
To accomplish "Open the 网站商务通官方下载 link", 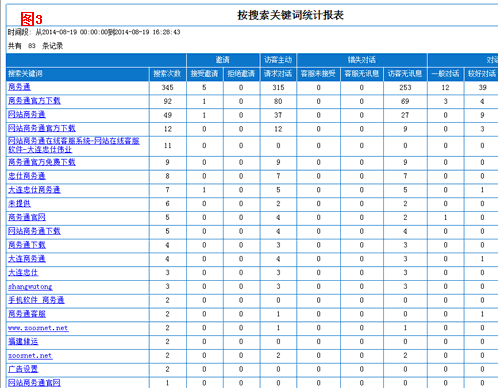I will [x=42, y=129].
